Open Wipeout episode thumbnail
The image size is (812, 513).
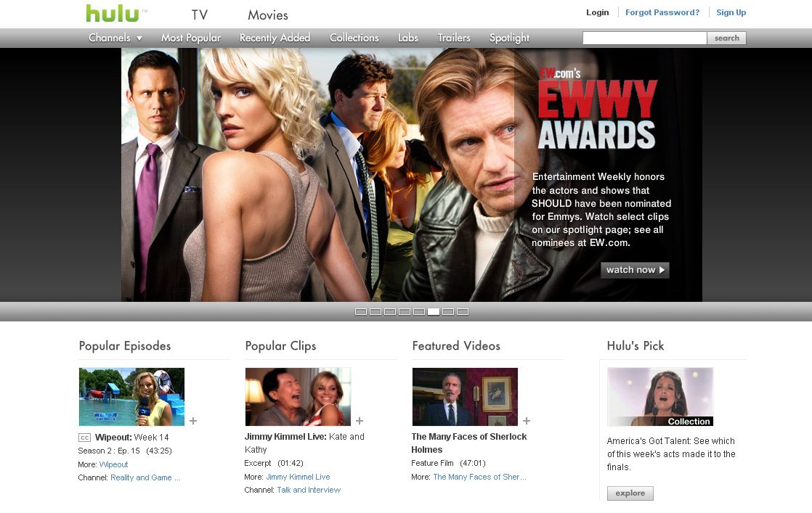click(x=131, y=397)
